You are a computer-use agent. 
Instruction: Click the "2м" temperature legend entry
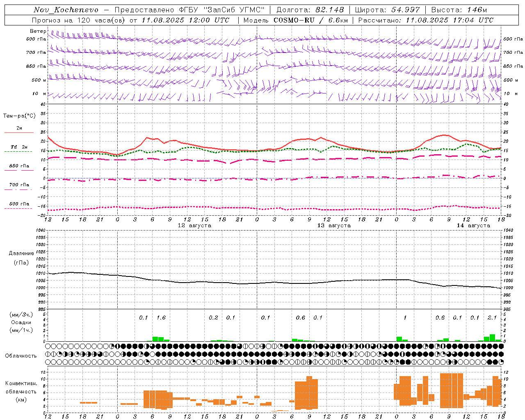(19, 128)
